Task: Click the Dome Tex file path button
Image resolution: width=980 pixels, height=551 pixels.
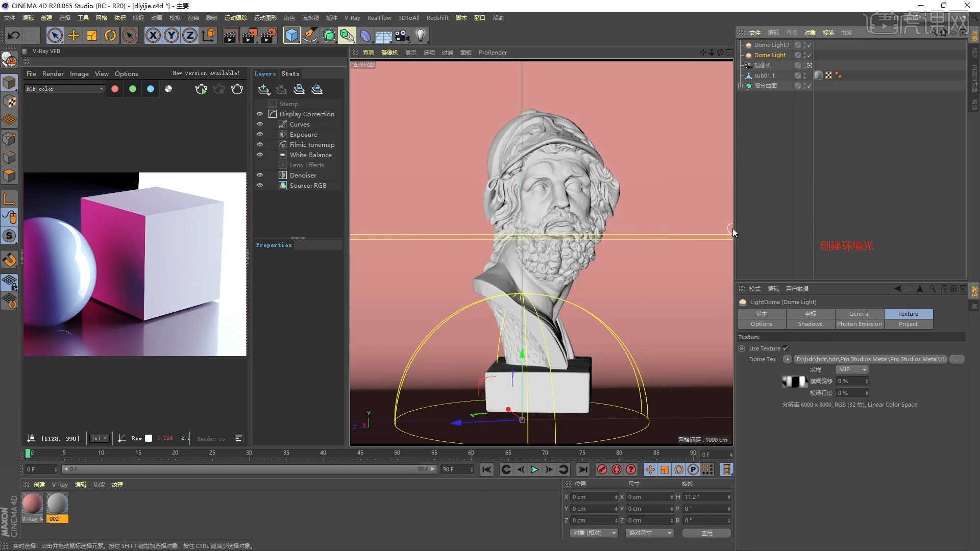Action: (x=871, y=359)
